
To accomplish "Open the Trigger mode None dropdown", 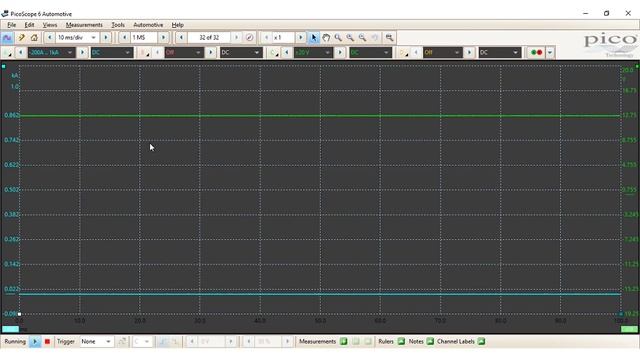I will [x=96, y=342].
